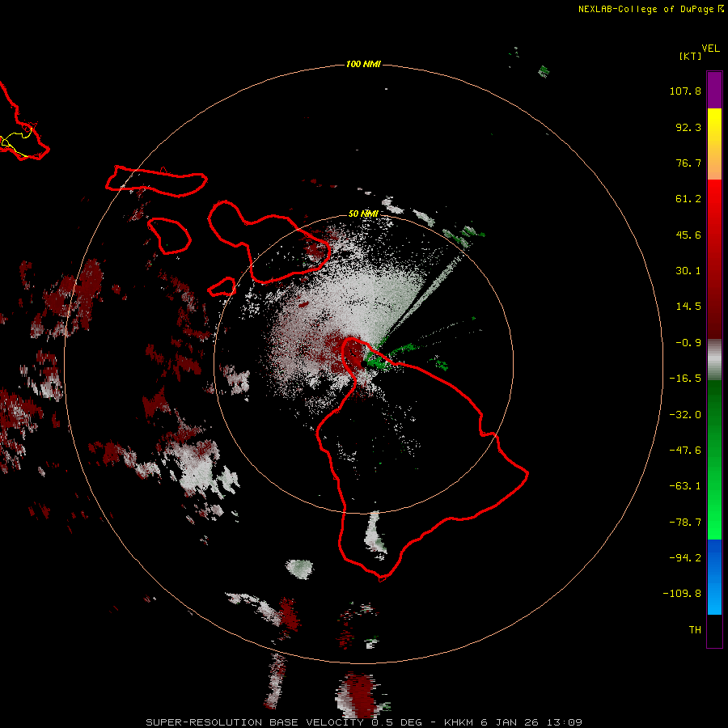Select the -63.1 scale value
728x728 pixels.
[x=685, y=486]
